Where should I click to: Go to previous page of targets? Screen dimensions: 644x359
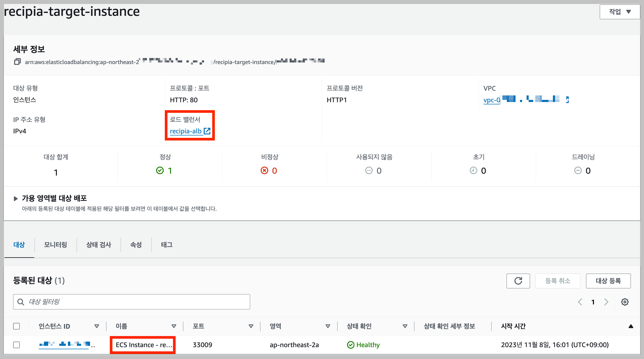580,302
